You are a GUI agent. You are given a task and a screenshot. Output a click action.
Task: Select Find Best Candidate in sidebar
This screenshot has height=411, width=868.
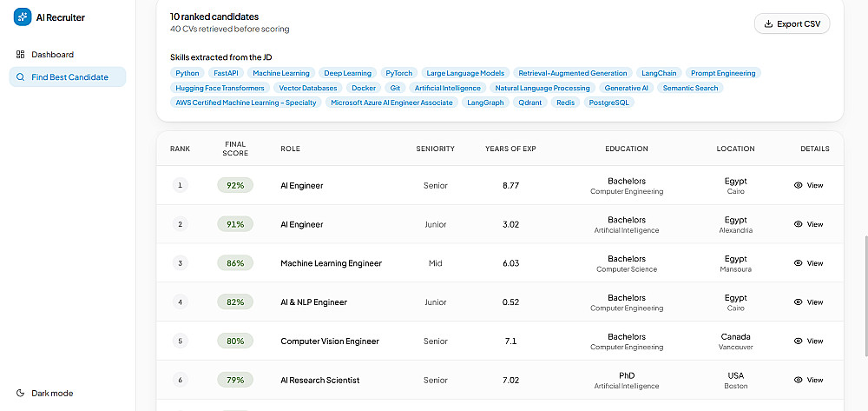[x=68, y=77]
